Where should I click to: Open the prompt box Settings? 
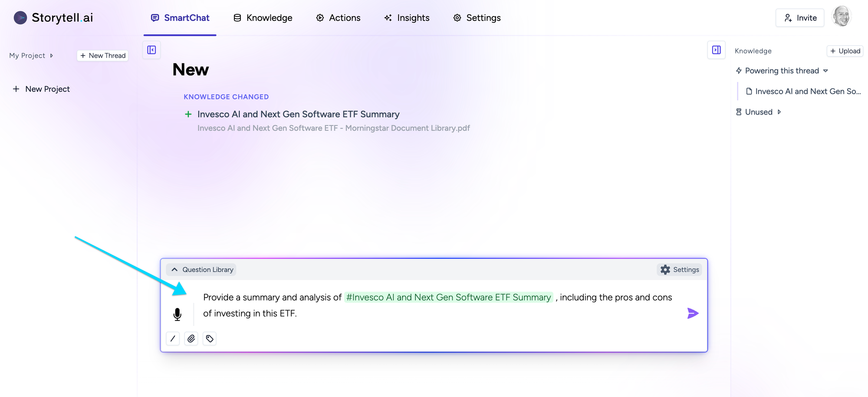coord(680,269)
